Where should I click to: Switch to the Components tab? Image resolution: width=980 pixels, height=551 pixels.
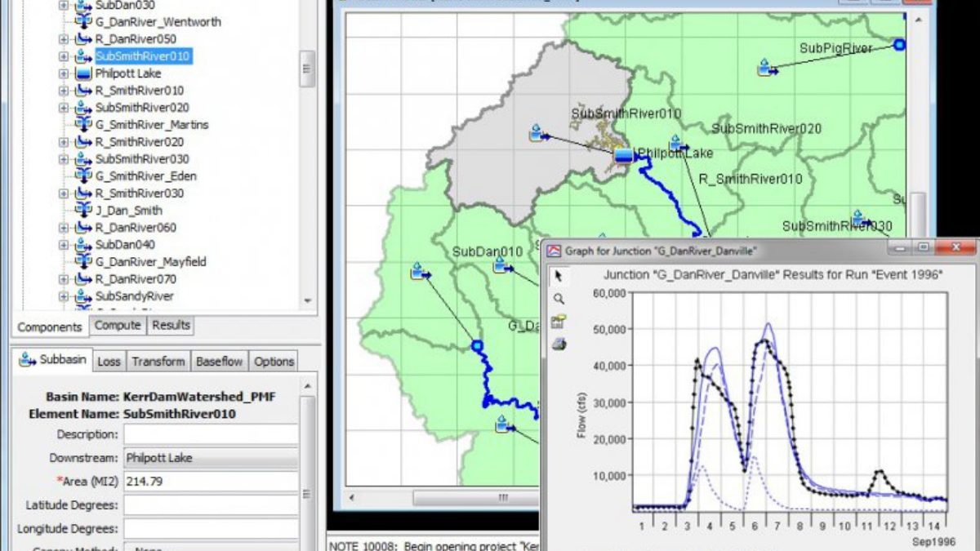click(x=50, y=327)
